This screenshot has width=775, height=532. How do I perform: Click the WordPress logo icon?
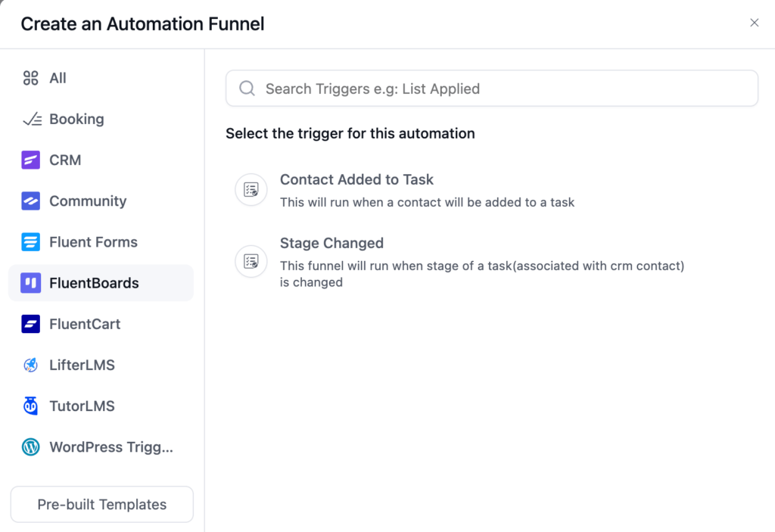pos(30,447)
